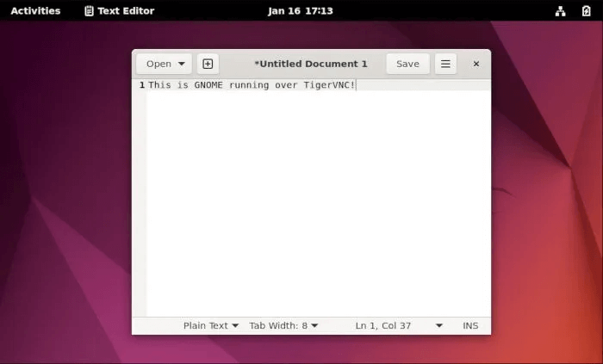Click the Text Editor app icon in top bar
Image resolution: width=603 pixels, height=364 pixels.
tap(89, 10)
